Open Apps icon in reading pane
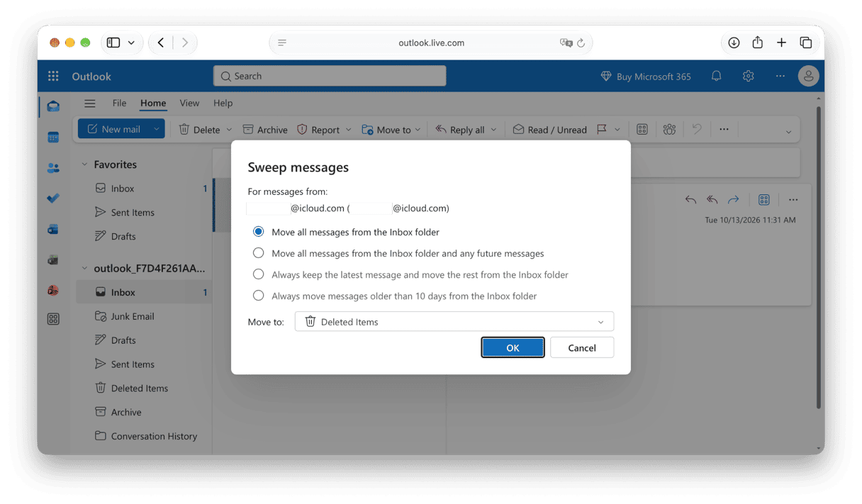The width and height of the screenshot is (862, 504). coord(764,200)
